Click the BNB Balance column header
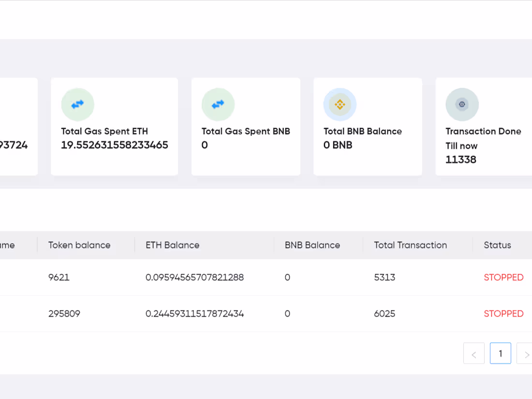The height and width of the screenshot is (399, 532). (x=311, y=245)
